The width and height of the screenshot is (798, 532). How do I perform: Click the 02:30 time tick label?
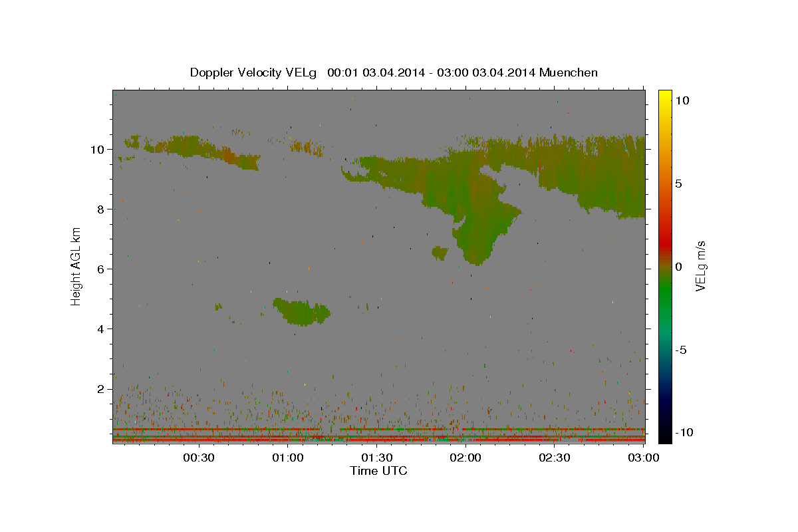point(554,458)
